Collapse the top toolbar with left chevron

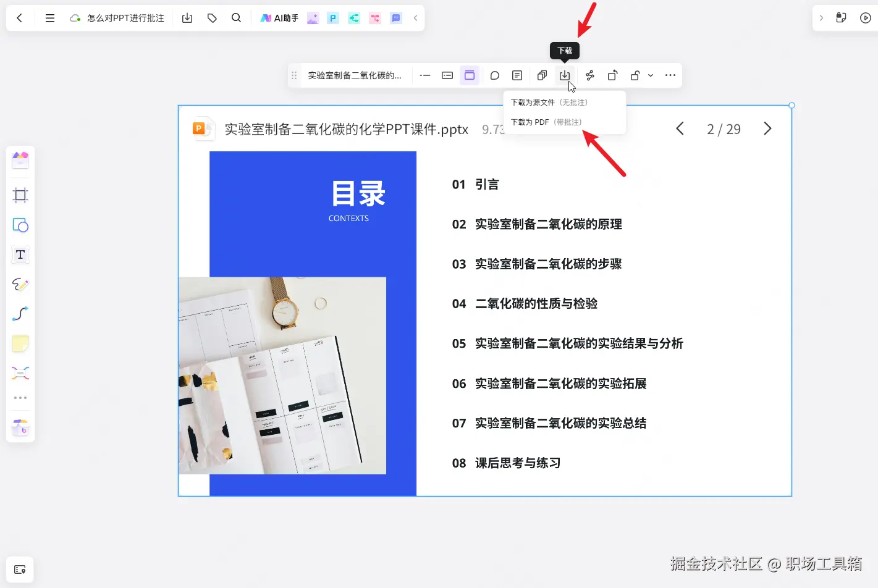click(x=416, y=18)
